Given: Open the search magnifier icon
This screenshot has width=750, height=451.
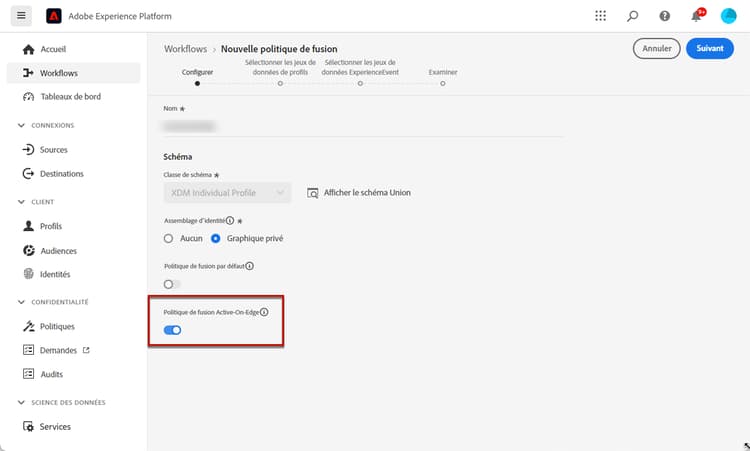Looking at the screenshot, I should click(x=632, y=16).
